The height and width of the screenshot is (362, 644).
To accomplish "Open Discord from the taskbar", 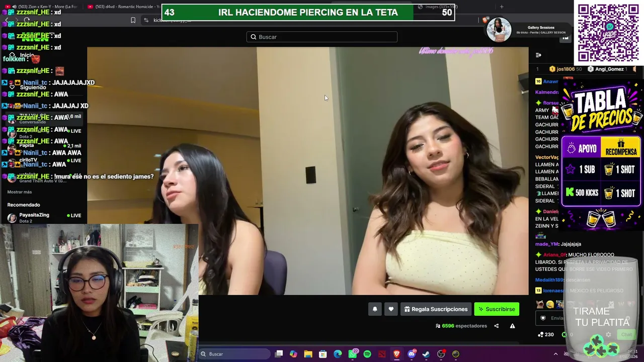I will click(x=412, y=354).
